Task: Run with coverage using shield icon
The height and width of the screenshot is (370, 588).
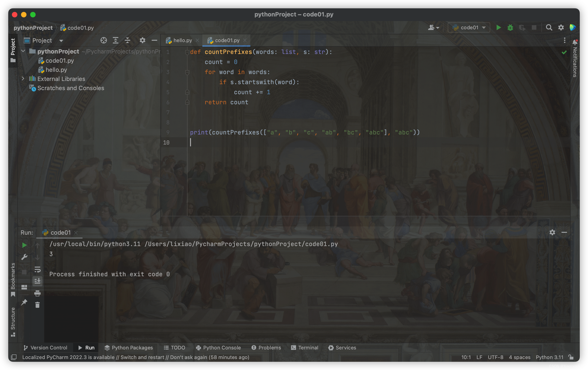Action: [522, 27]
